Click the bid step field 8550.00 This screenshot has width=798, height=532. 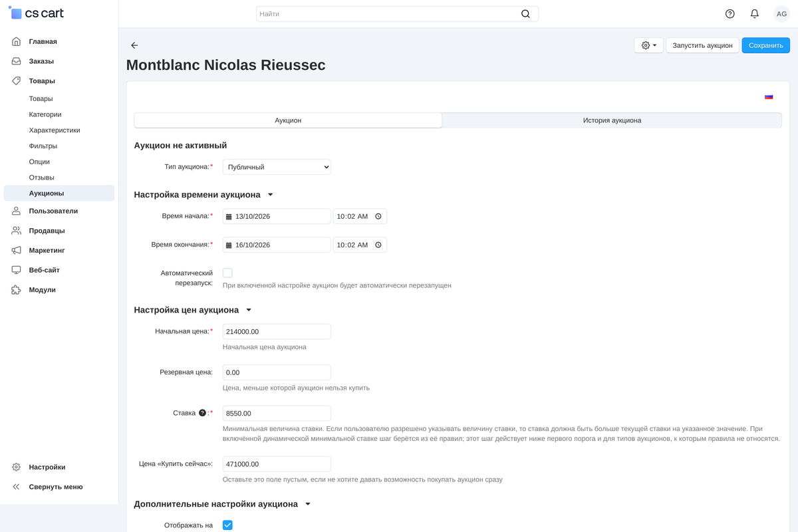pos(277,413)
